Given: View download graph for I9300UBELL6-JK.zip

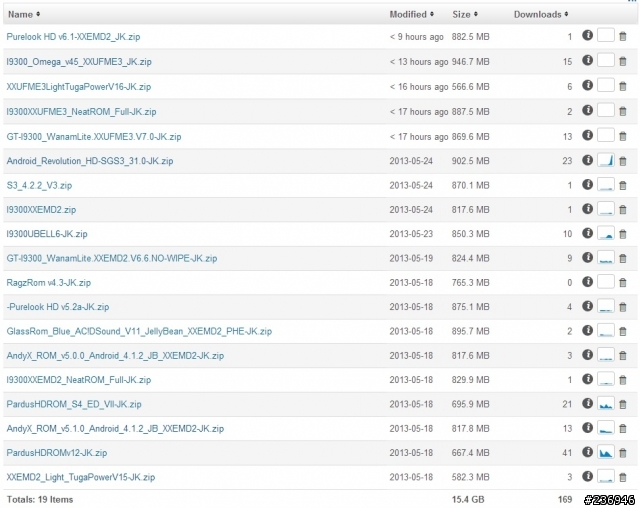Looking at the screenshot, I should pyautogui.click(x=606, y=233).
